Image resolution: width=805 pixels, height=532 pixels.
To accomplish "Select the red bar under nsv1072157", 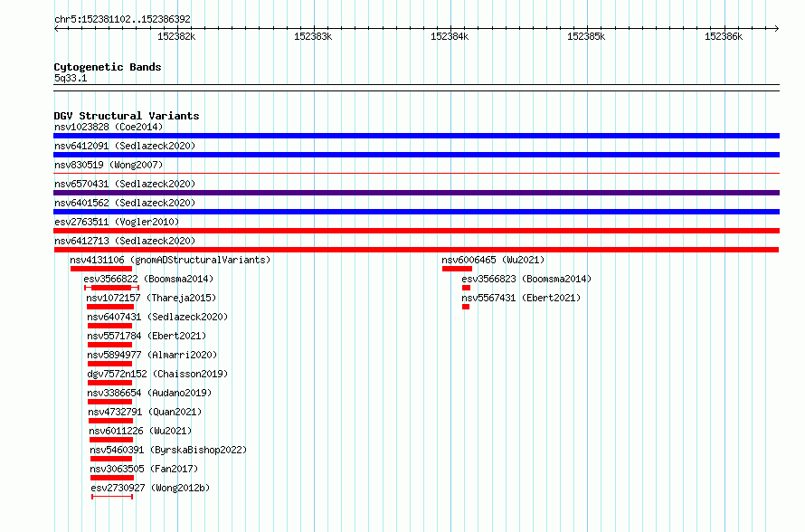I will (x=110, y=307).
